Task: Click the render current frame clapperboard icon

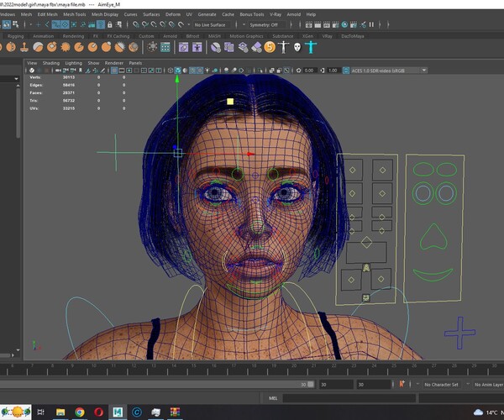Action: click(x=318, y=24)
